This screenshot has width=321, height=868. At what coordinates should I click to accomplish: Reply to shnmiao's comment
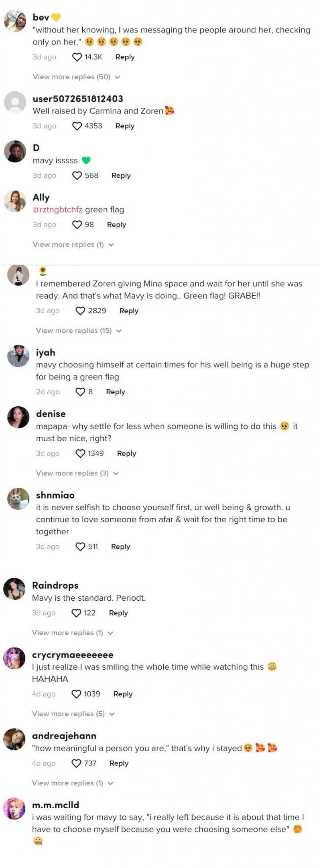click(120, 547)
